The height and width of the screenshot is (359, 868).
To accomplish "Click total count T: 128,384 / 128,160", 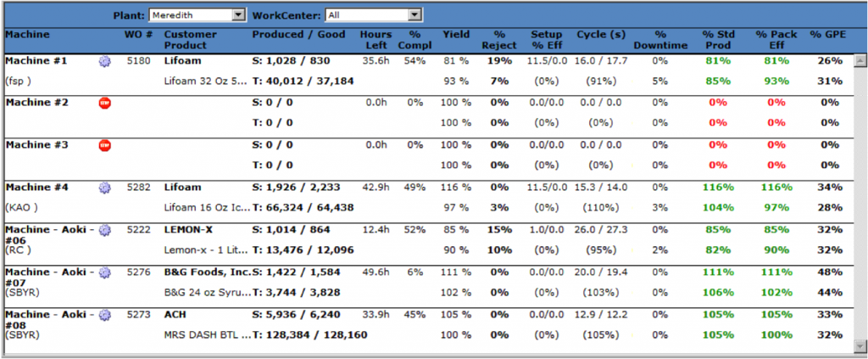I will point(310,335).
